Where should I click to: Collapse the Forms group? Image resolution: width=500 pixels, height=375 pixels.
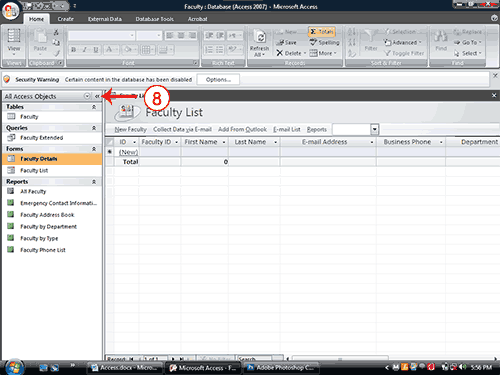coord(94,149)
